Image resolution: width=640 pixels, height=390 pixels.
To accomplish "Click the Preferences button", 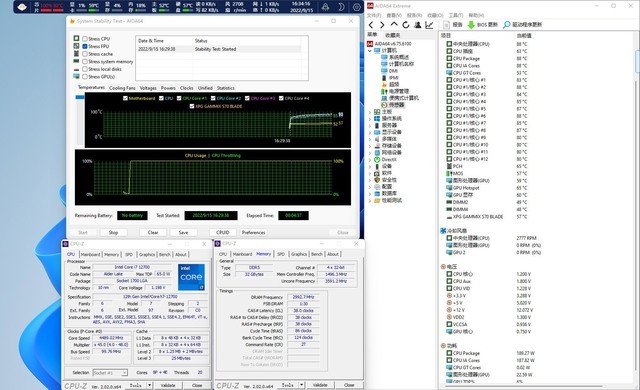I will click(253, 233).
